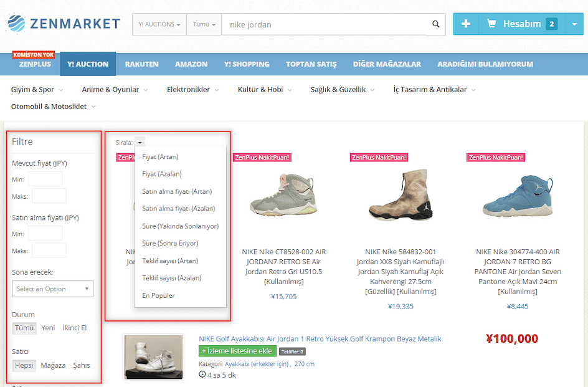Choose Teklif sayısı (Azalan) option
This screenshot has width=588, height=387.
point(172,278)
